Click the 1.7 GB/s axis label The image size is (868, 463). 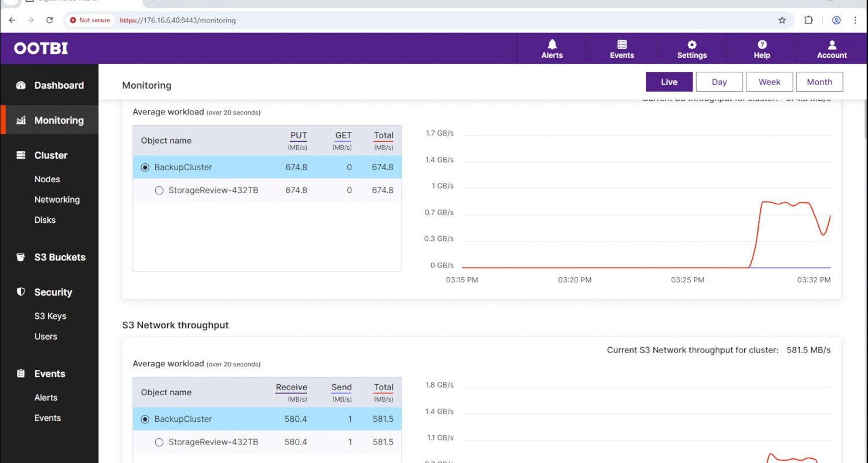440,133
